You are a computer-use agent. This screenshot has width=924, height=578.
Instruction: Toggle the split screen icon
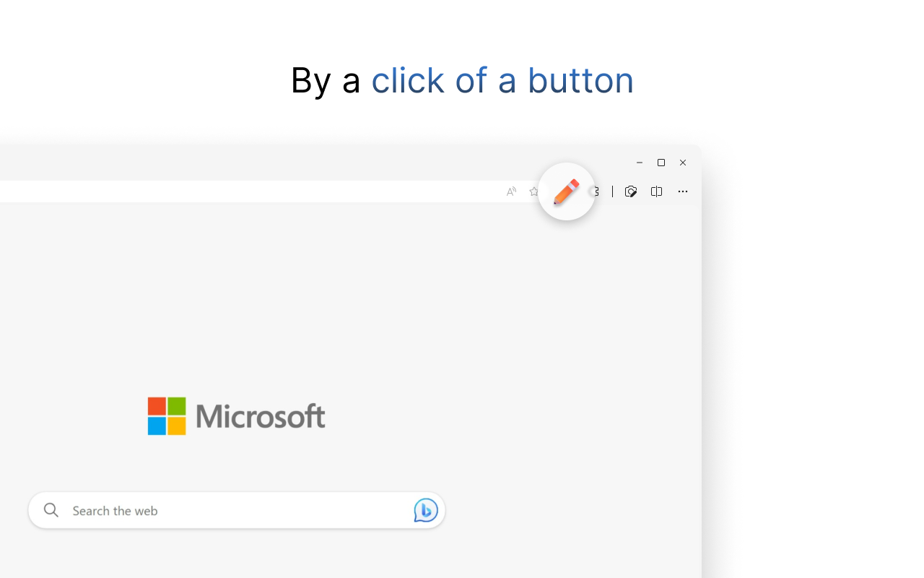pos(656,191)
